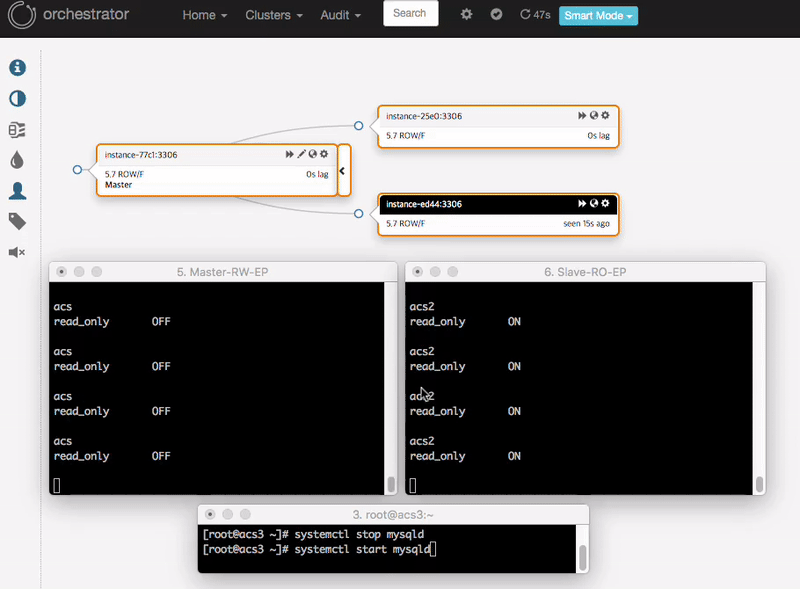The height and width of the screenshot is (589, 800).
Task: Click root@acs3 terminal title bar
Action: point(393,514)
